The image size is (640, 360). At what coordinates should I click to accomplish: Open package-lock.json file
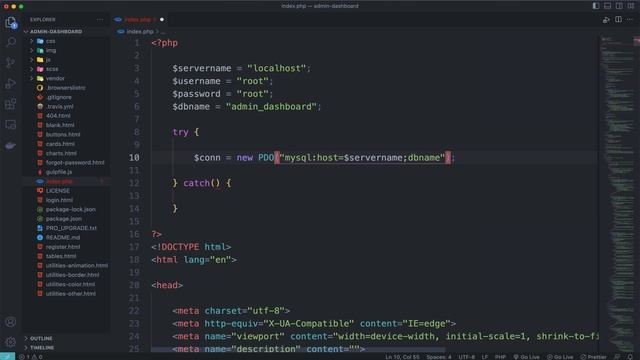(65, 209)
